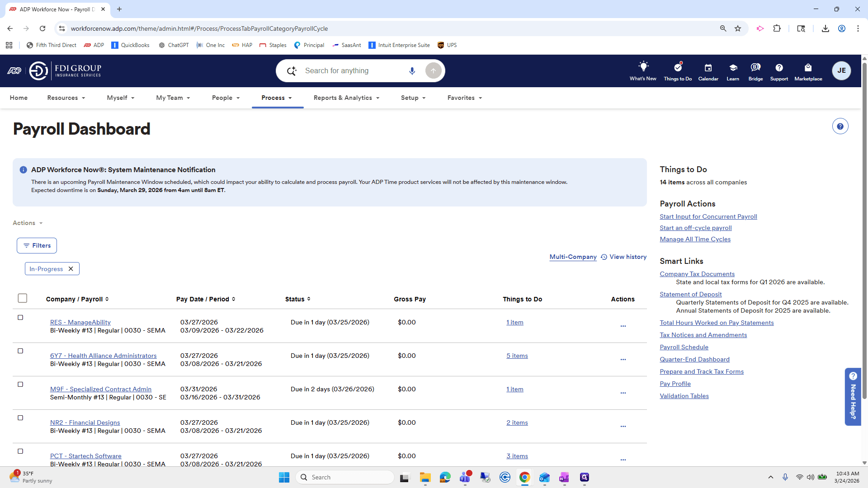Open Reports & Analytics menu
This screenshot has width=868, height=488.
pos(347,98)
